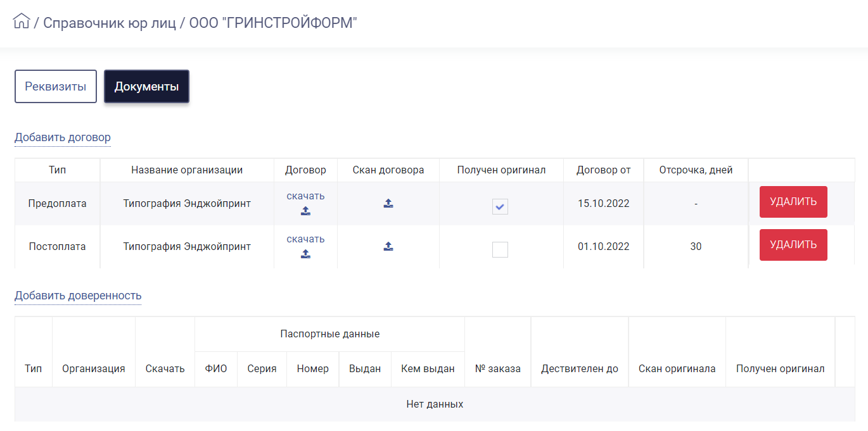
Task: Click the deferral value 30
Action: pos(696,247)
